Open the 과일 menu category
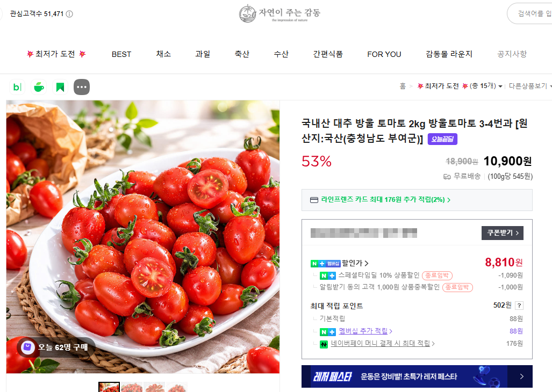 coord(203,54)
